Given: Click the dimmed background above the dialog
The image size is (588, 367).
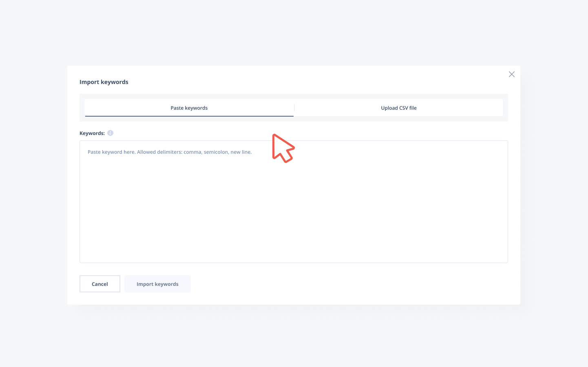Looking at the screenshot, I should coord(294,33).
